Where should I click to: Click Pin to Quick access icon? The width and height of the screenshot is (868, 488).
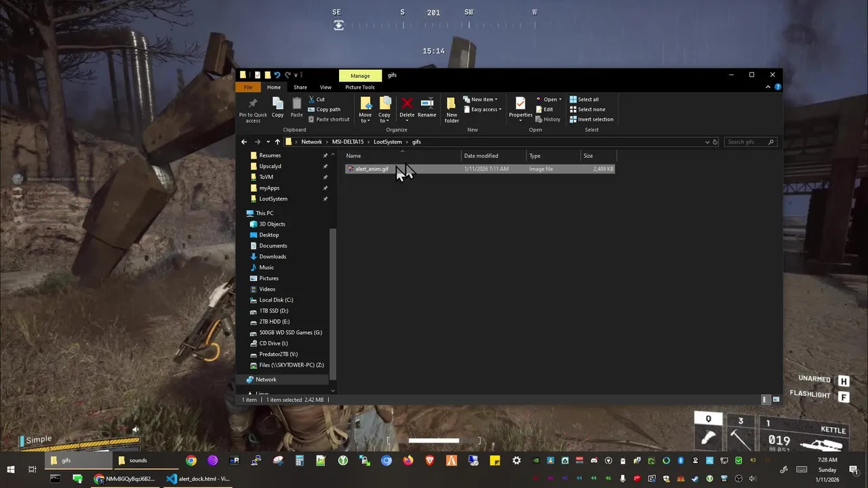point(253,104)
